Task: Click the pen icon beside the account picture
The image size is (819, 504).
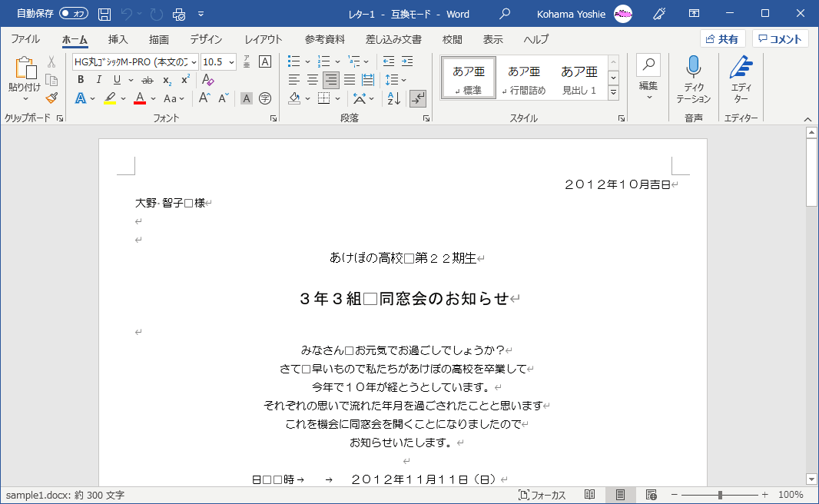Action: point(659,14)
